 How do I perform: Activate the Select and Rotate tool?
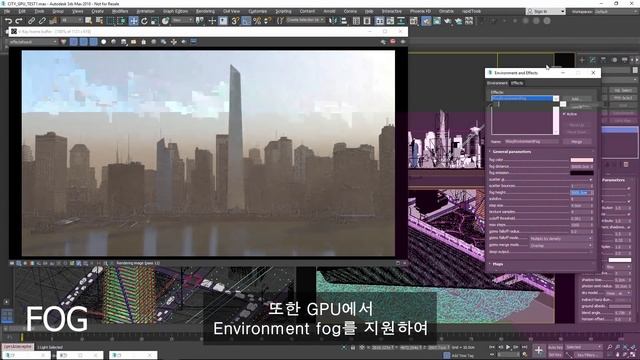point(144,21)
